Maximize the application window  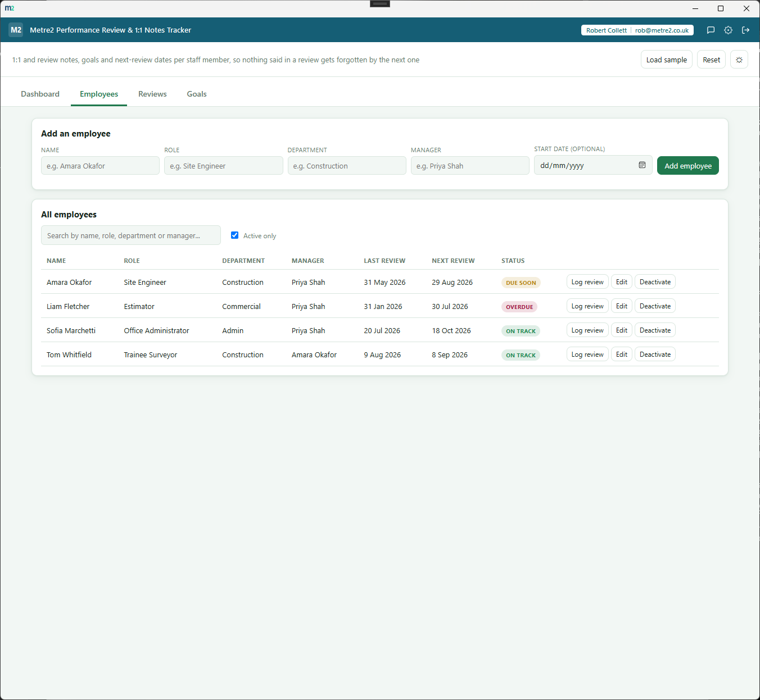[721, 8]
